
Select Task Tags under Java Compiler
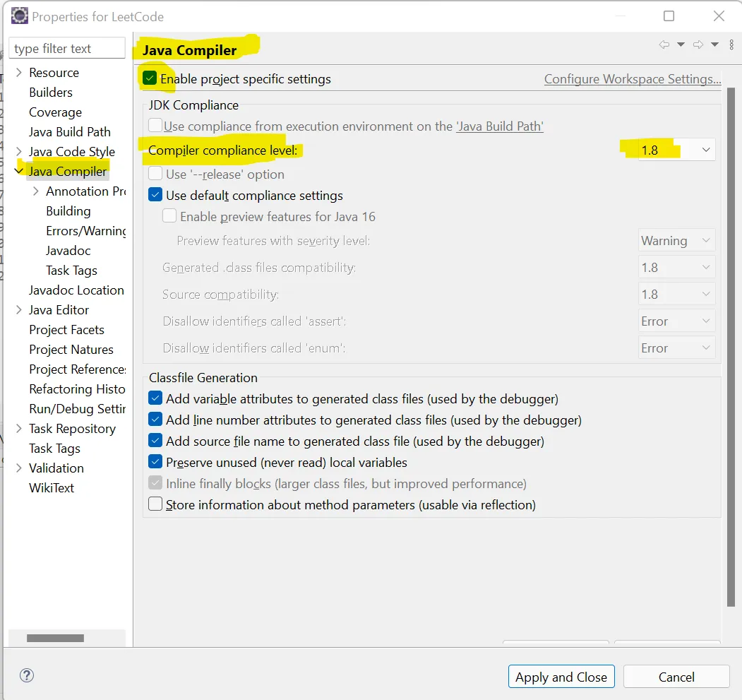pyautogui.click(x=71, y=271)
